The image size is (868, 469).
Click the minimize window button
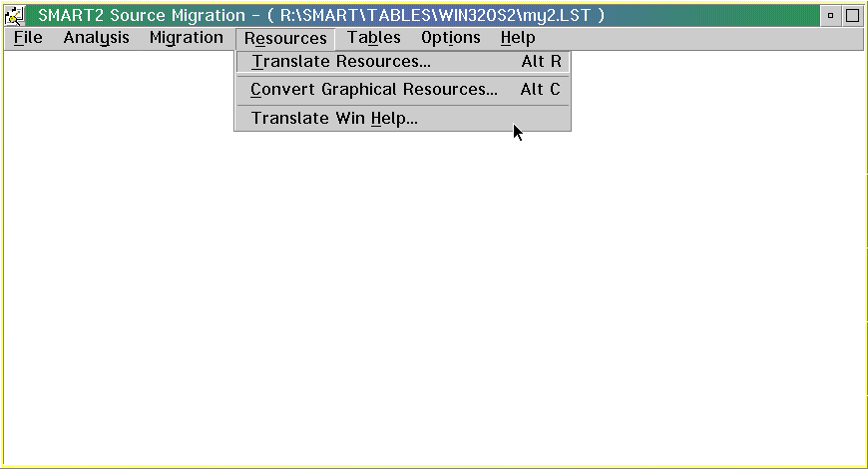[830, 15]
